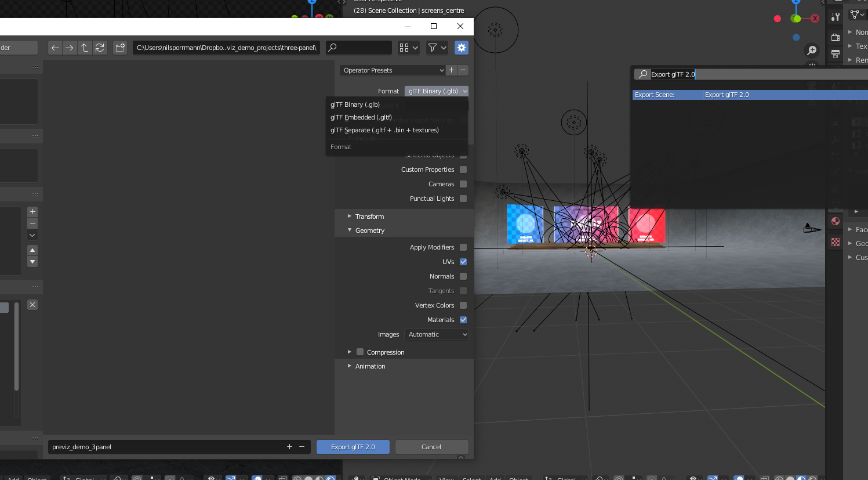This screenshot has width=868, height=480.
Task: Enable the Cameras export checkbox
Action: (x=463, y=184)
